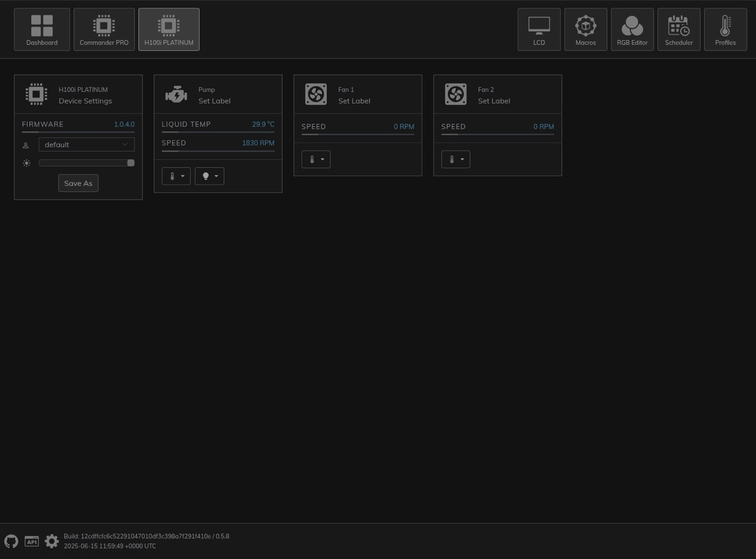Image resolution: width=756 pixels, height=559 pixels.
Task: Click the Fan 1 fan icon
Action: pos(316,94)
